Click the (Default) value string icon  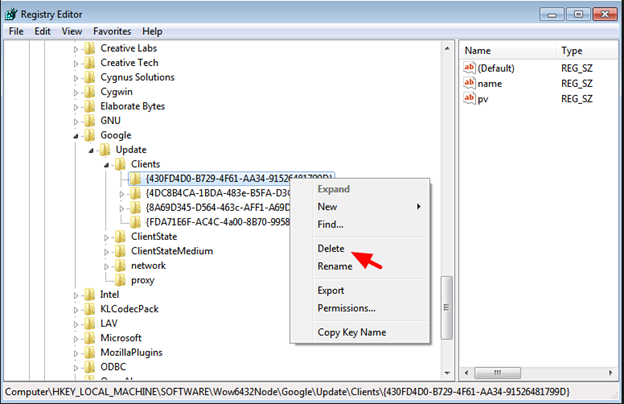tap(469, 67)
